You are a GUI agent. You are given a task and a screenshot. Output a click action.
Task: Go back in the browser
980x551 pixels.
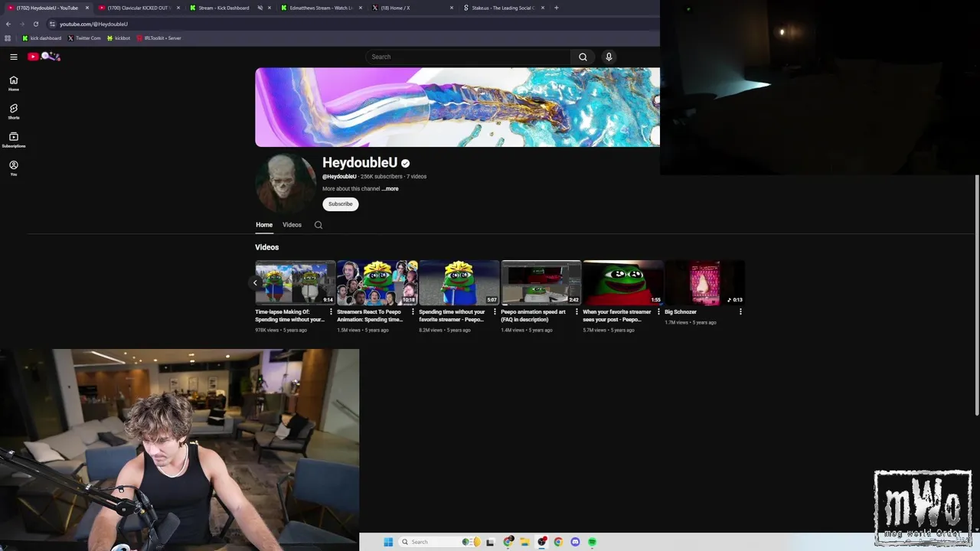(8, 24)
